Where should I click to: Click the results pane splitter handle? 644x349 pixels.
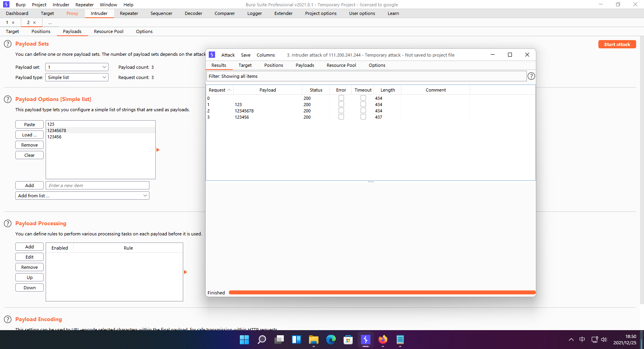coord(371,182)
